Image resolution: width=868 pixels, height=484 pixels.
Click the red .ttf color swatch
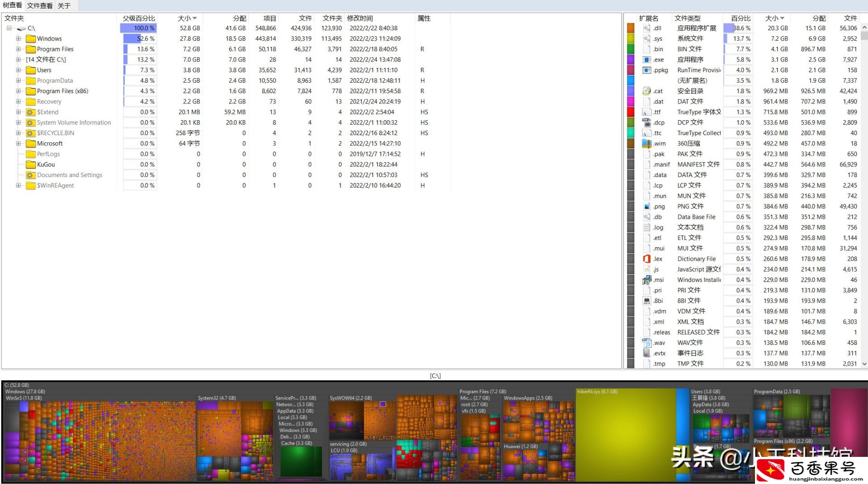tap(631, 112)
